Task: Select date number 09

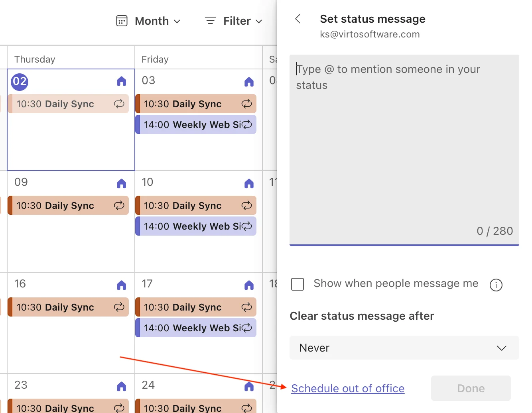Action: pyautogui.click(x=21, y=182)
